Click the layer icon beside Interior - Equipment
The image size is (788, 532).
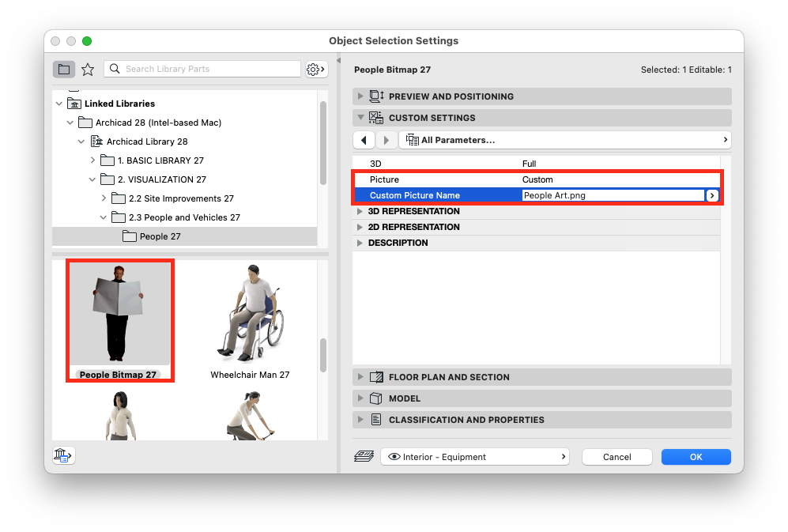364,457
